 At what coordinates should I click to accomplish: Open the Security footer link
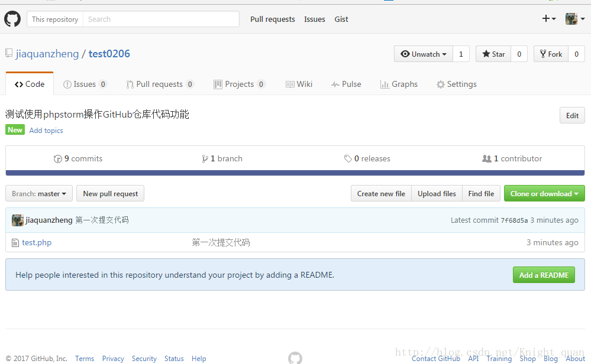click(144, 358)
